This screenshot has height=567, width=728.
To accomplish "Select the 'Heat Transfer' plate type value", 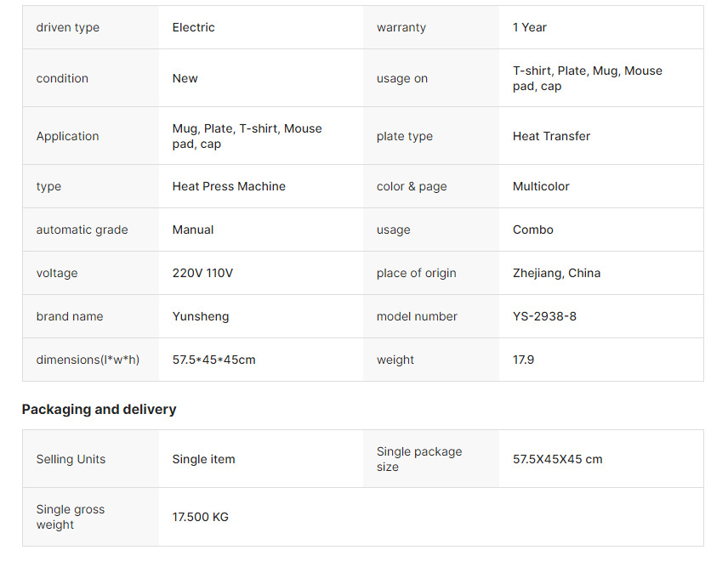I will [551, 136].
